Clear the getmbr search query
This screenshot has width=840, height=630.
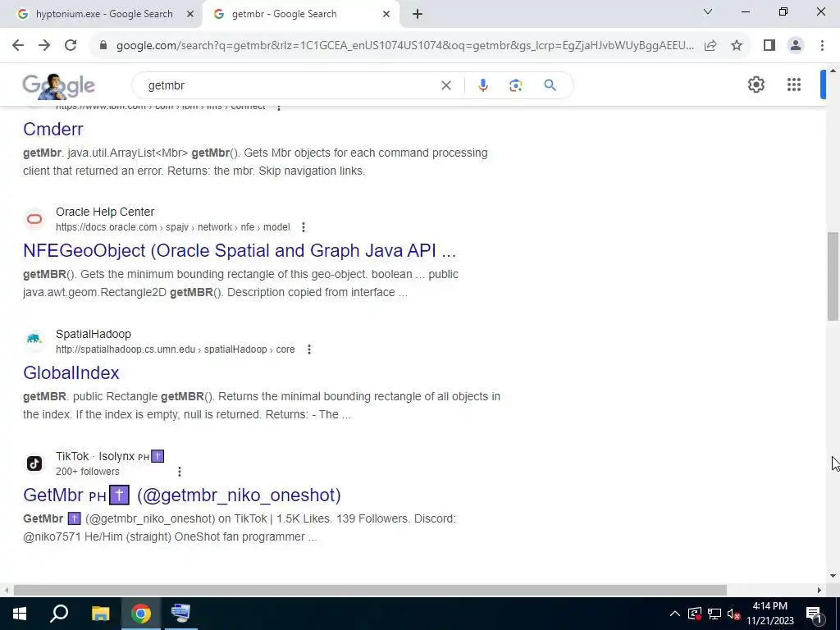[x=445, y=85]
